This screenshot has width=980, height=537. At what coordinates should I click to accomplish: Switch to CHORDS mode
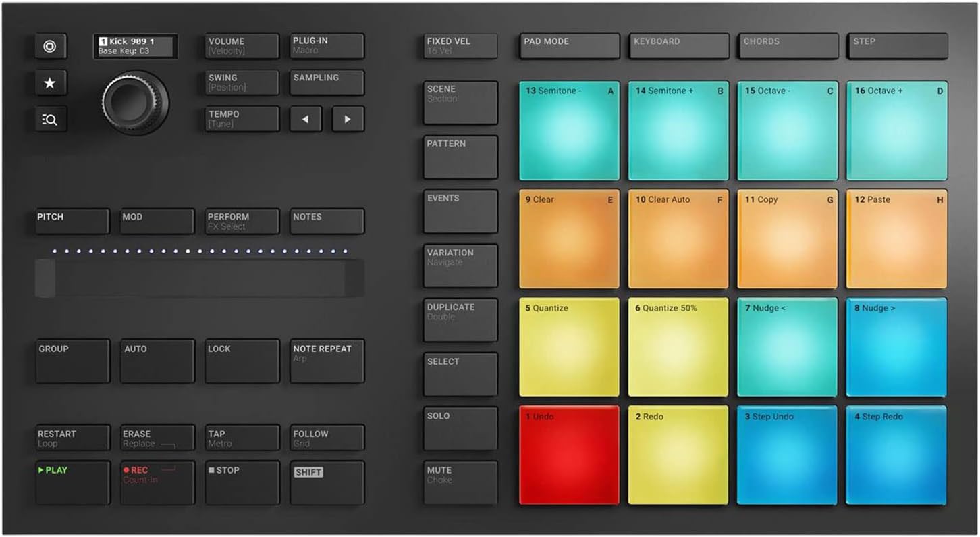[x=787, y=46]
